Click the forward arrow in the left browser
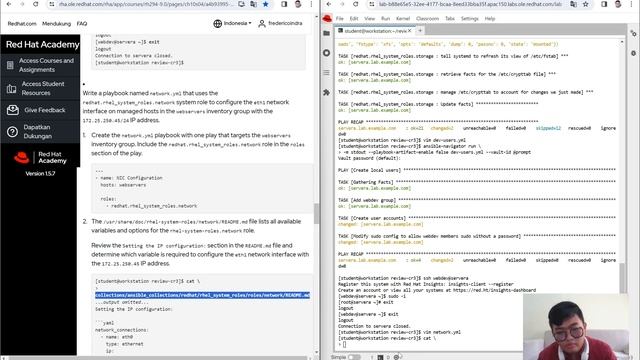The height and width of the screenshot is (360, 640). (22, 4)
